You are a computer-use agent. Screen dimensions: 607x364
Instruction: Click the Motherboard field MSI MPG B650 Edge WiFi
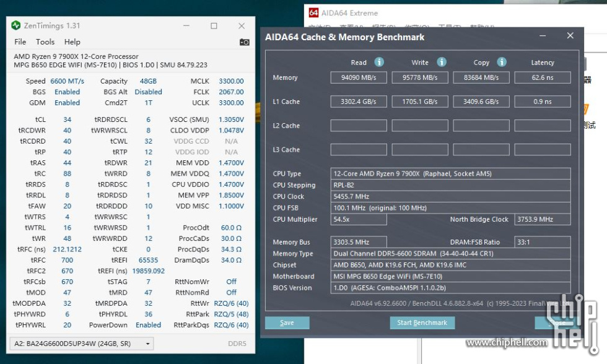[x=451, y=276]
